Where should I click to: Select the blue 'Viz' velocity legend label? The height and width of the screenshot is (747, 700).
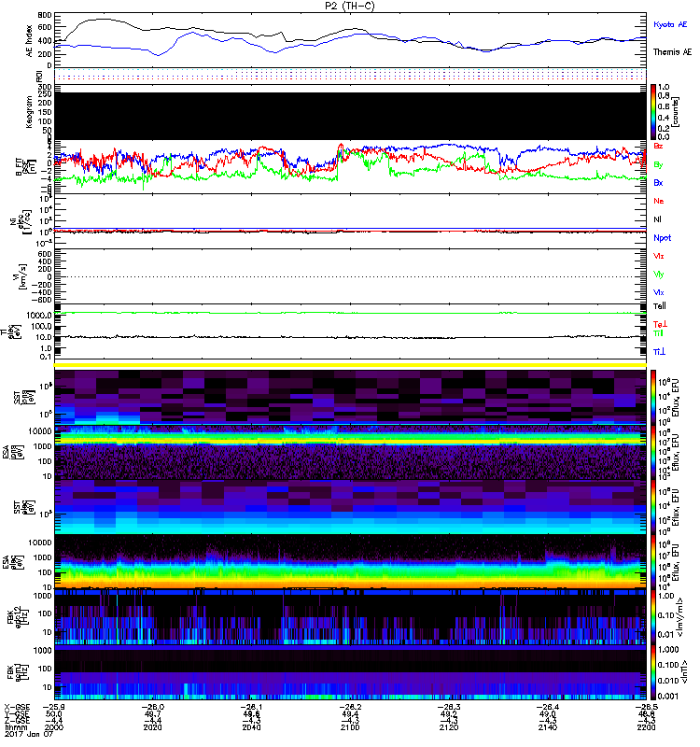658,292
